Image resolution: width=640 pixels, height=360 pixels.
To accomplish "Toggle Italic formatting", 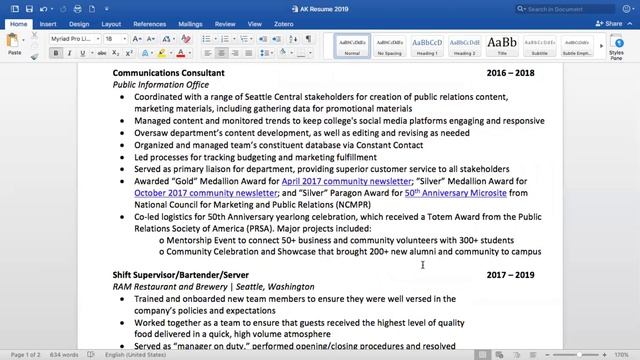I will click(69, 53).
